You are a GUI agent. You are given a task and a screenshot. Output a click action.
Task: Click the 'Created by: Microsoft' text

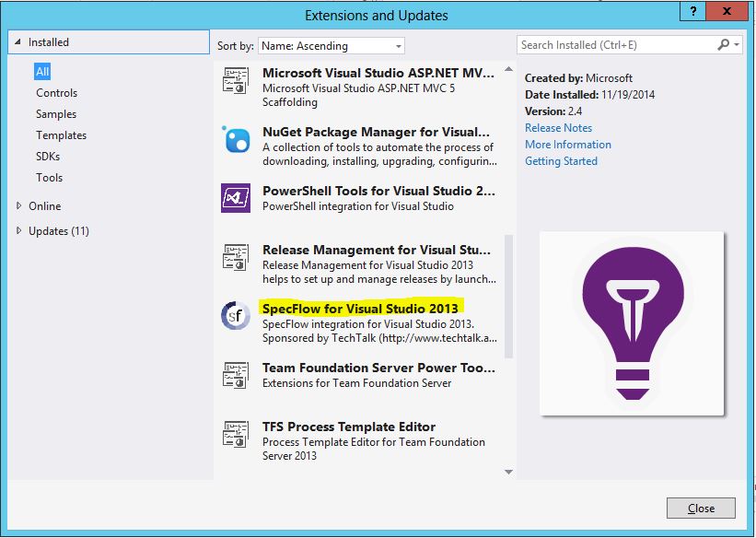point(578,78)
